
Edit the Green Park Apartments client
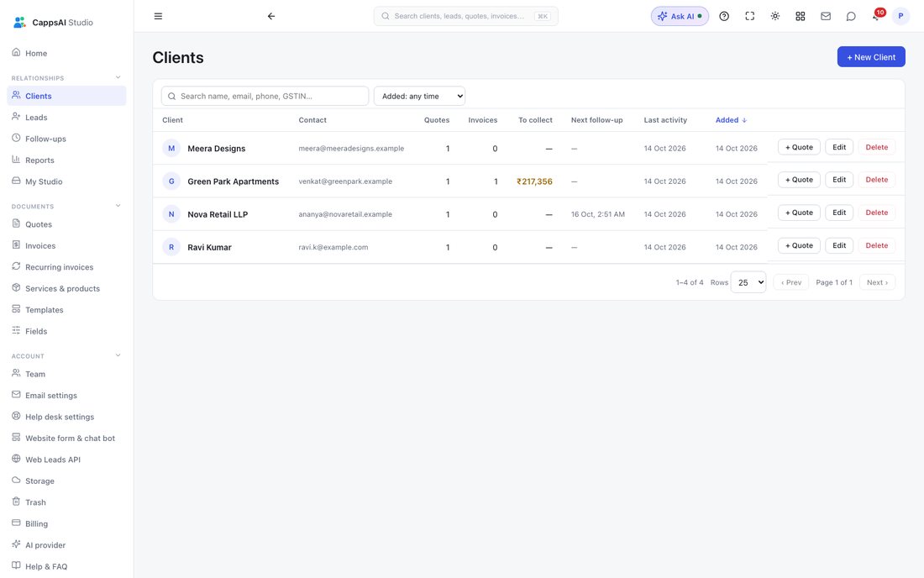pyautogui.click(x=839, y=180)
